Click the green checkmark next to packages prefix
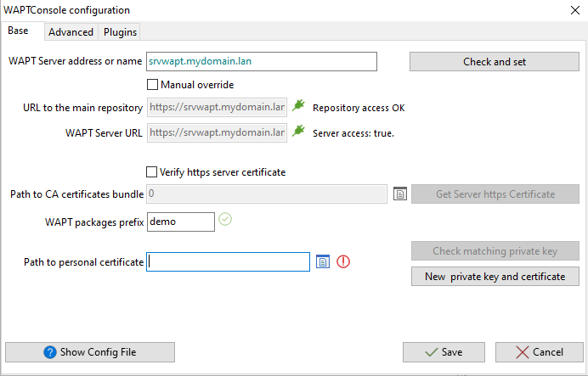The image size is (588, 376). [225, 219]
